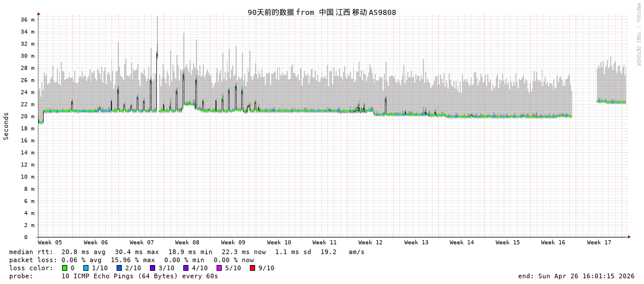
Task: Click the light blue 1/10 loss swatch
Action: click(86, 268)
